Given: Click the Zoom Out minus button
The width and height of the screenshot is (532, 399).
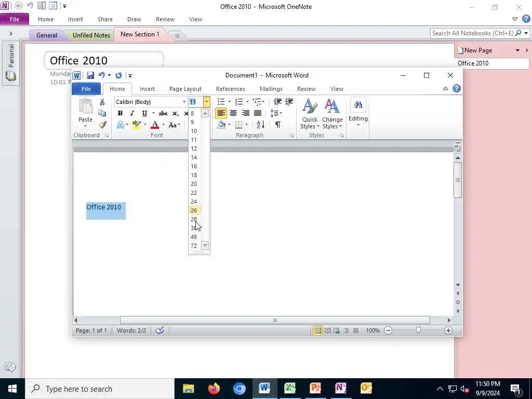Looking at the screenshot, I should [x=388, y=330].
